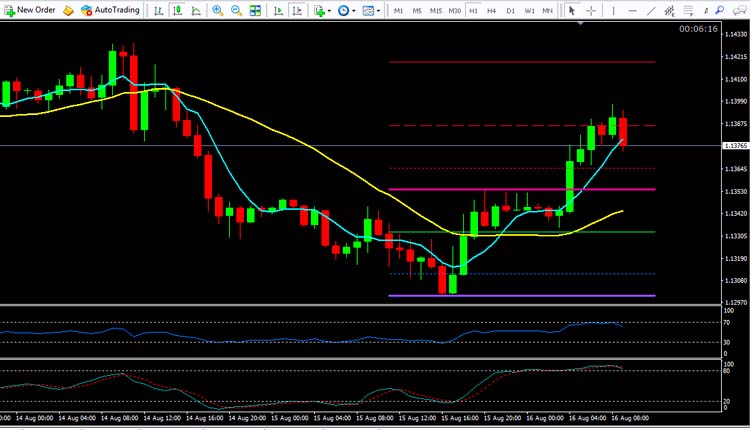This screenshot has width=750, height=430.
Task: Open the search magnifier
Action: click(720, 10)
